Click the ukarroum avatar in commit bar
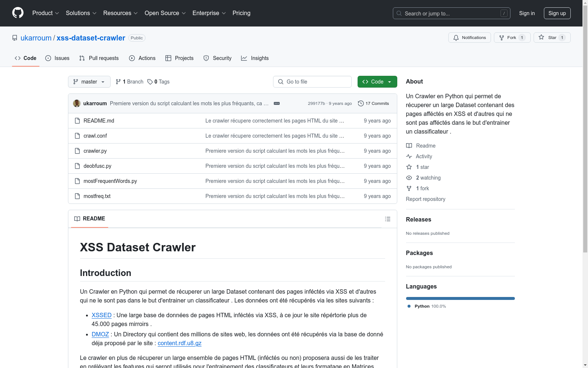Screen dimensions: 588x368 77,103
